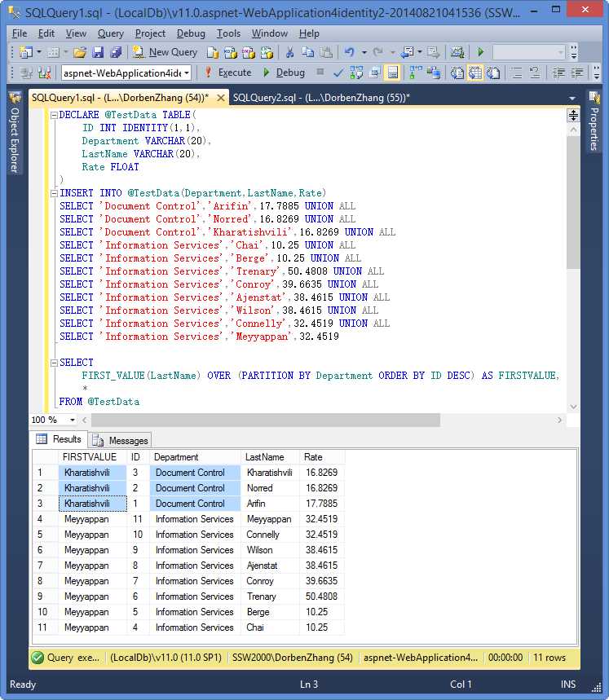Screen dimensions: 609x700
Task: Click the Analysis Services XMLA Query icon
Action: click(x=267, y=52)
